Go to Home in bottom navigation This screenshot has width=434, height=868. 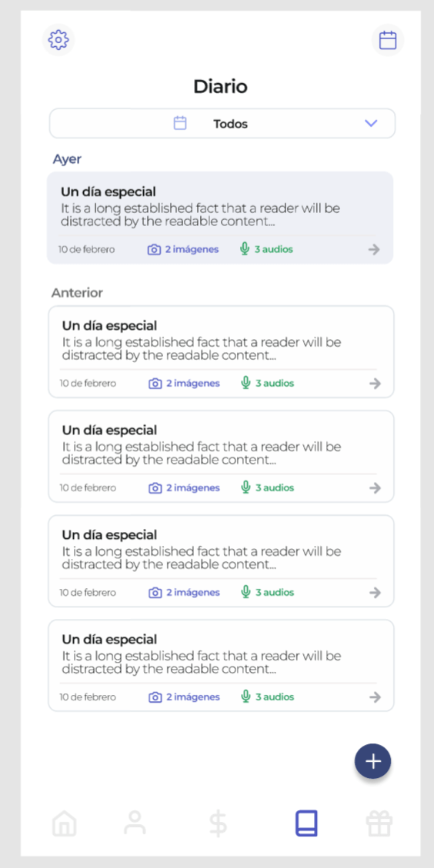click(65, 823)
